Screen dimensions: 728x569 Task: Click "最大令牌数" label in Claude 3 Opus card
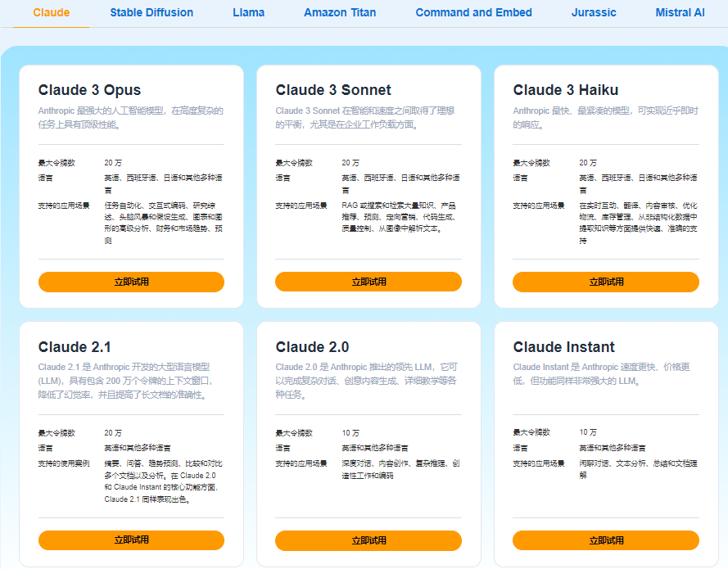click(57, 163)
